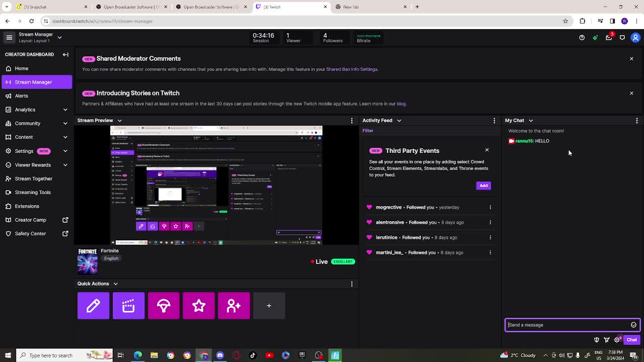Open Epic Games Launcher from the taskbar
This screenshot has height=362, width=644.
[302, 355]
